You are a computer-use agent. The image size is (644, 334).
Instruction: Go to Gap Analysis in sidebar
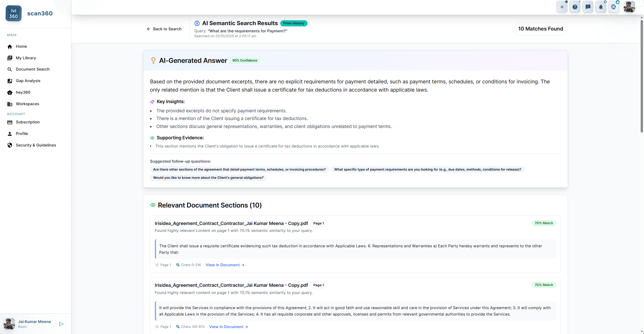(x=28, y=81)
